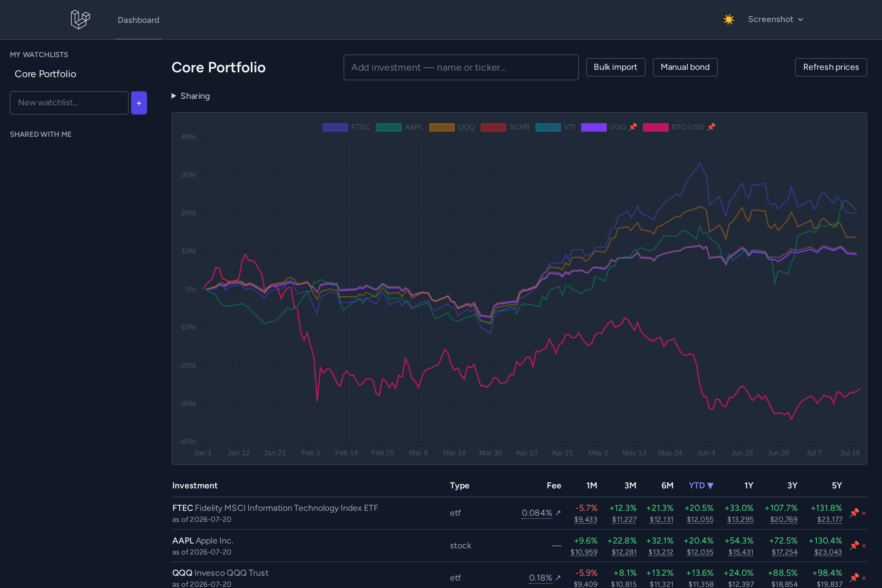Toggle FTEC legend color swatch
Screen dimensions: 882x588
click(x=335, y=127)
